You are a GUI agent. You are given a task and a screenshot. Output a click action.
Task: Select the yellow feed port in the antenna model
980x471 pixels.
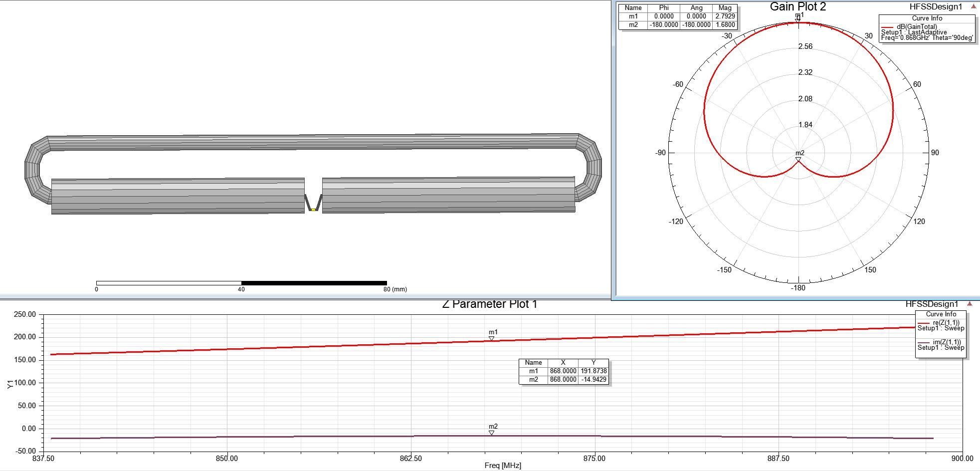pyautogui.click(x=313, y=210)
